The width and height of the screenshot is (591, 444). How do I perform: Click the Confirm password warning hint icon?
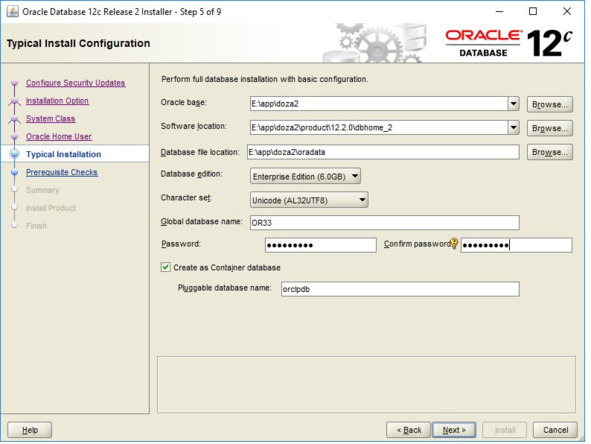[454, 243]
